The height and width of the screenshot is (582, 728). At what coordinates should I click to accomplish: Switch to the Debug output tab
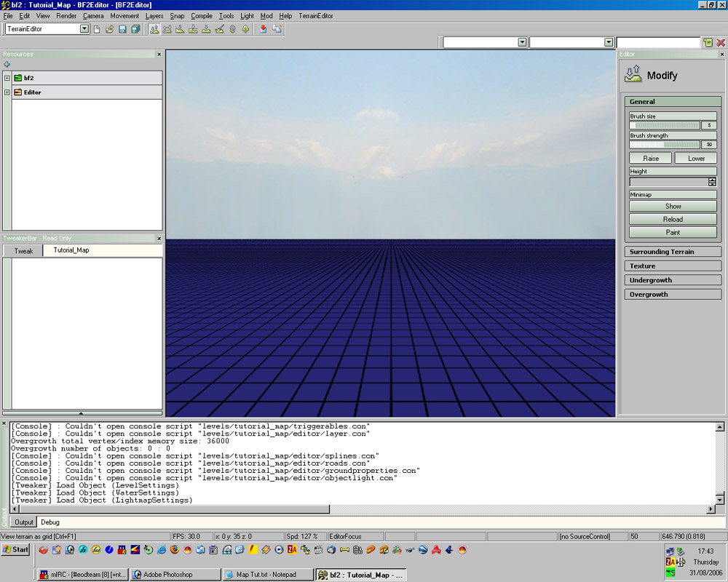pyautogui.click(x=50, y=522)
